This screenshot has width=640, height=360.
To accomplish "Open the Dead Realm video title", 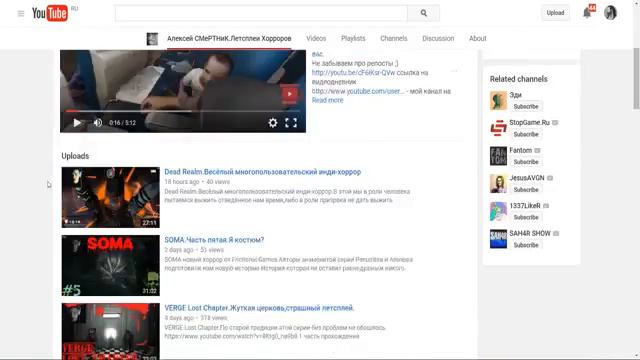I will pyautogui.click(x=262, y=172).
